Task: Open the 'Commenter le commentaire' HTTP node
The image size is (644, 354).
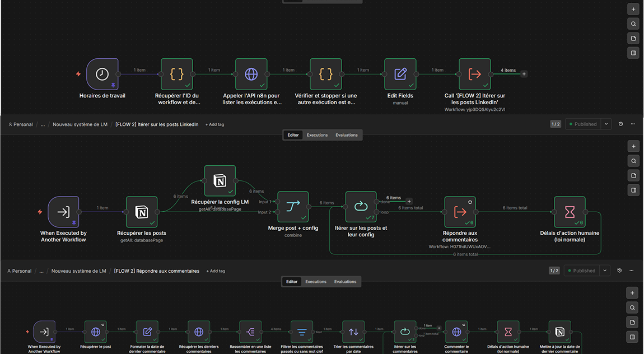Action: (x=457, y=332)
